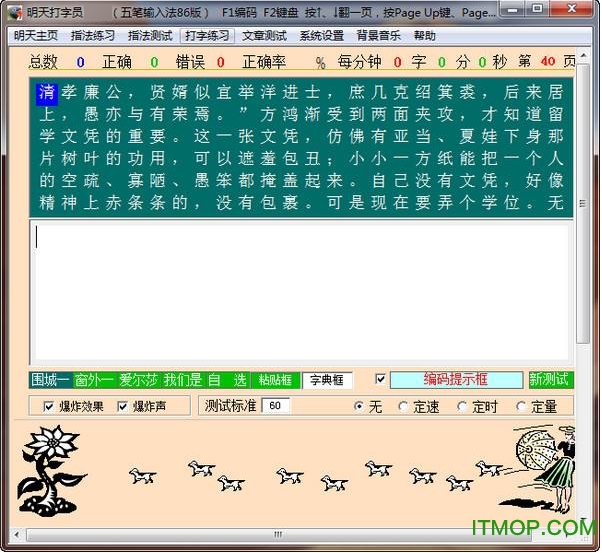Select the 定量 radio option

[x=521, y=406]
